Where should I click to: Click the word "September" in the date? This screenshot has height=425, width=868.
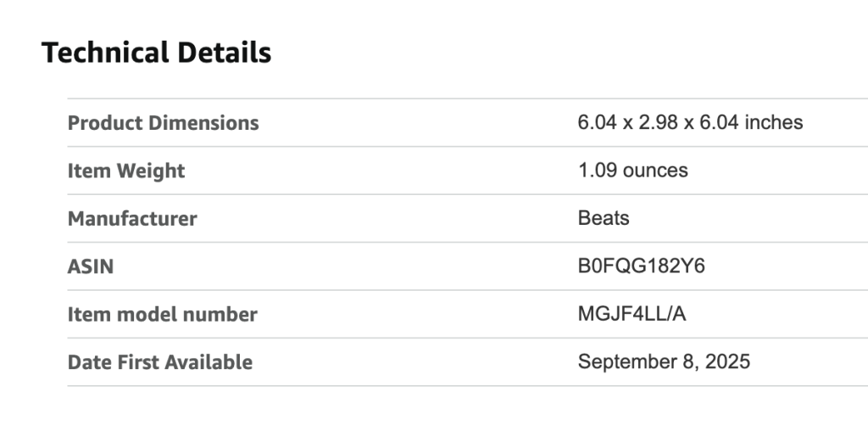click(620, 362)
